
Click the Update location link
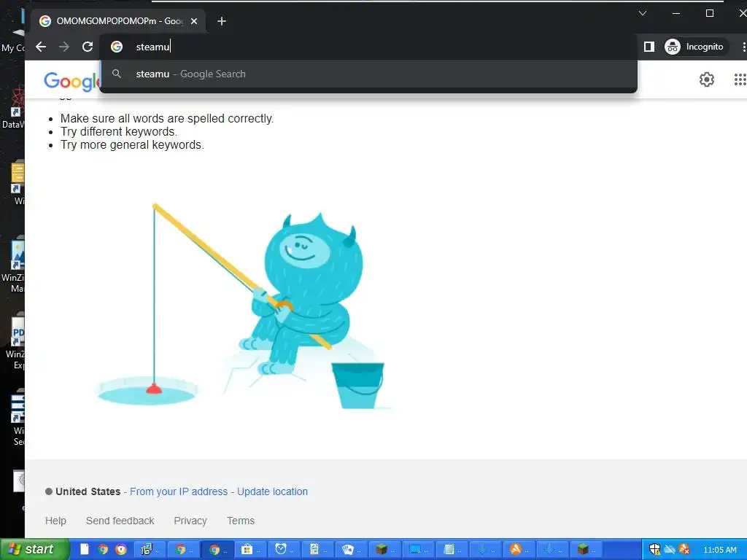click(273, 491)
